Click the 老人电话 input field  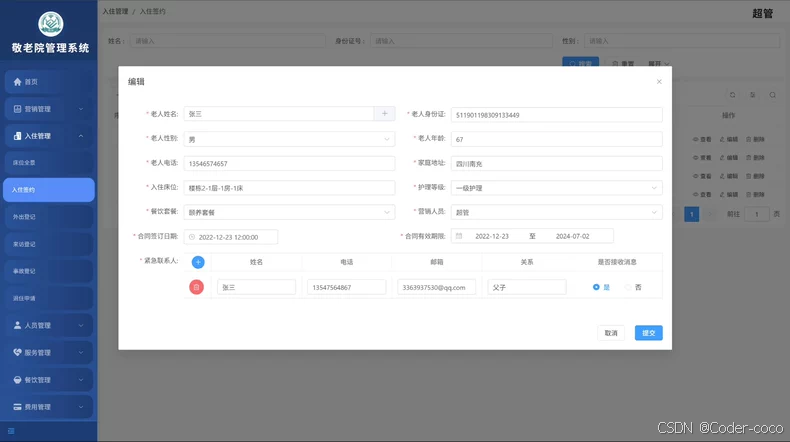(x=289, y=163)
